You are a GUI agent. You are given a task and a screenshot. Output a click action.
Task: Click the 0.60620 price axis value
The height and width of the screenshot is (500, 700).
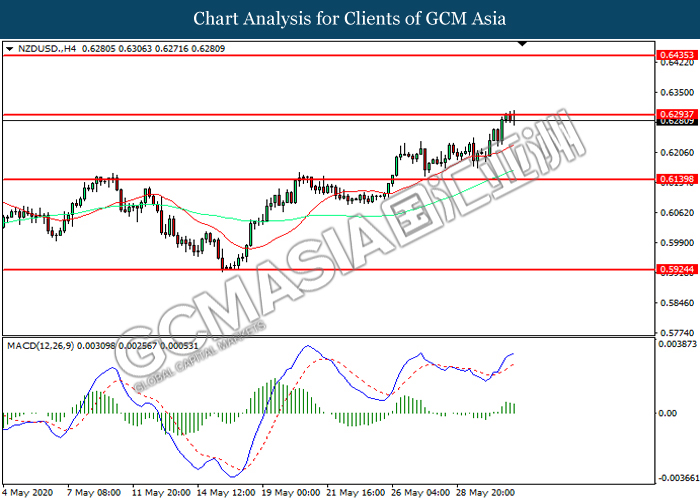coord(677,212)
